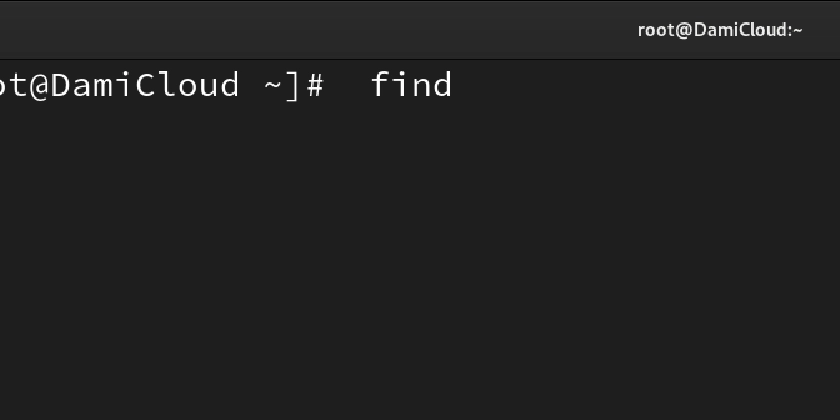Place cursor right after the find command
The width and height of the screenshot is (840, 420).
pyautogui.click(x=455, y=86)
